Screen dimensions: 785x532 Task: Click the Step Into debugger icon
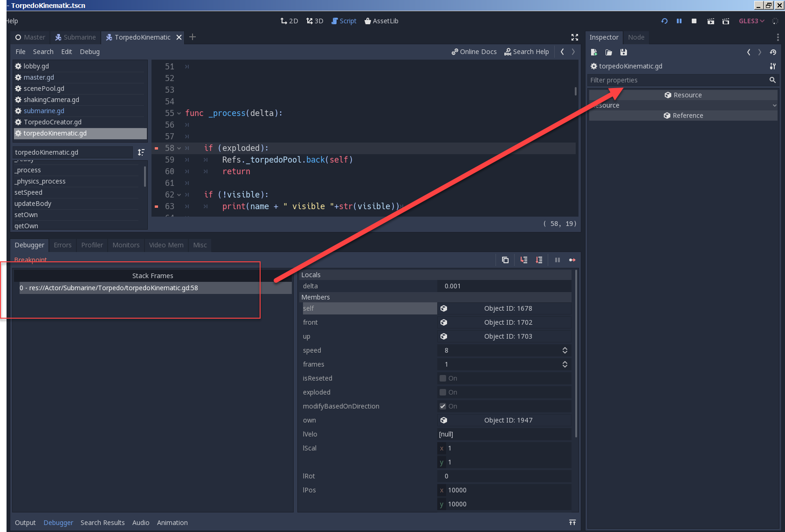pos(524,260)
